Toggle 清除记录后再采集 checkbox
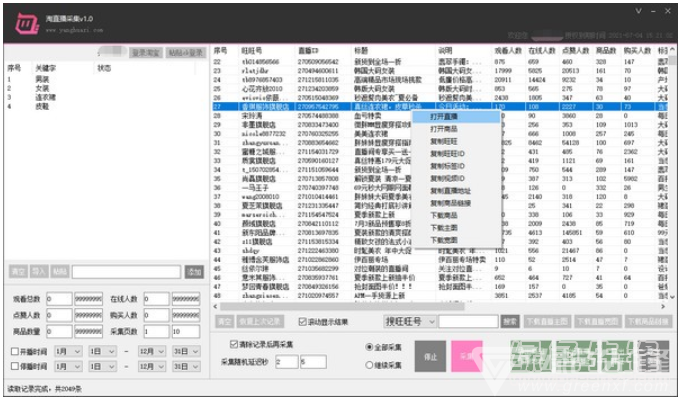 tap(234, 345)
